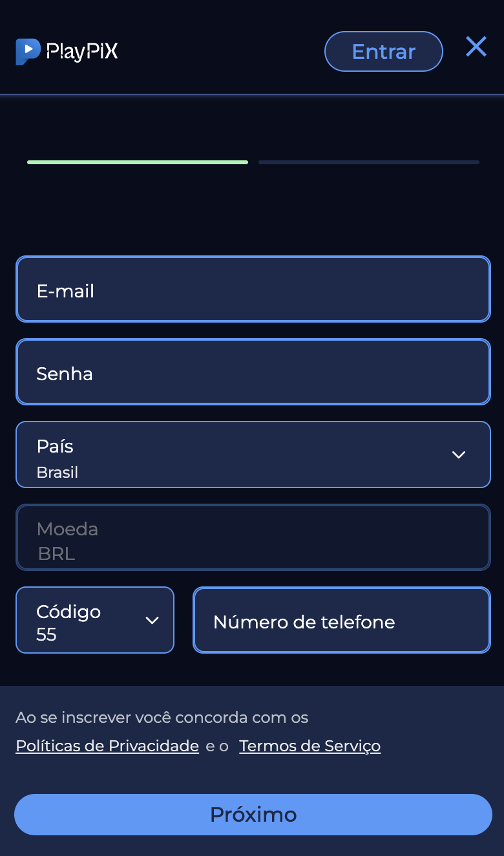Image resolution: width=504 pixels, height=856 pixels.
Task: Click the disabled Moeda currency field
Action: 253,537
